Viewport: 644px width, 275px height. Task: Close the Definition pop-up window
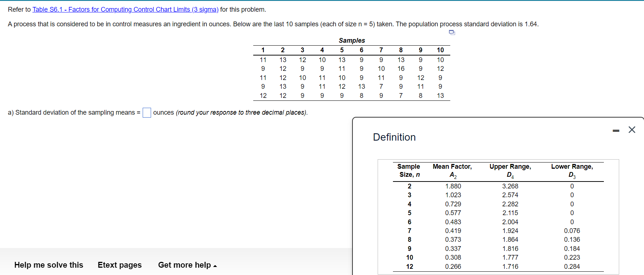click(632, 129)
